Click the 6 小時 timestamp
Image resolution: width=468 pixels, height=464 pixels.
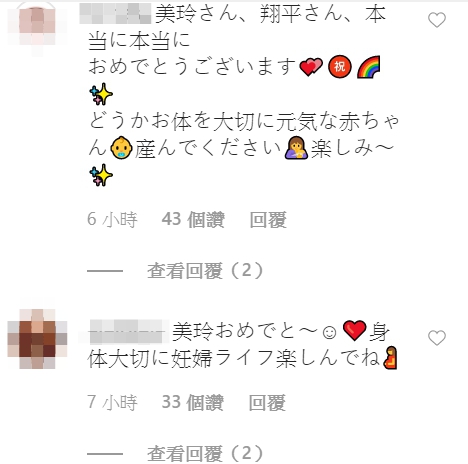[112, 220]
